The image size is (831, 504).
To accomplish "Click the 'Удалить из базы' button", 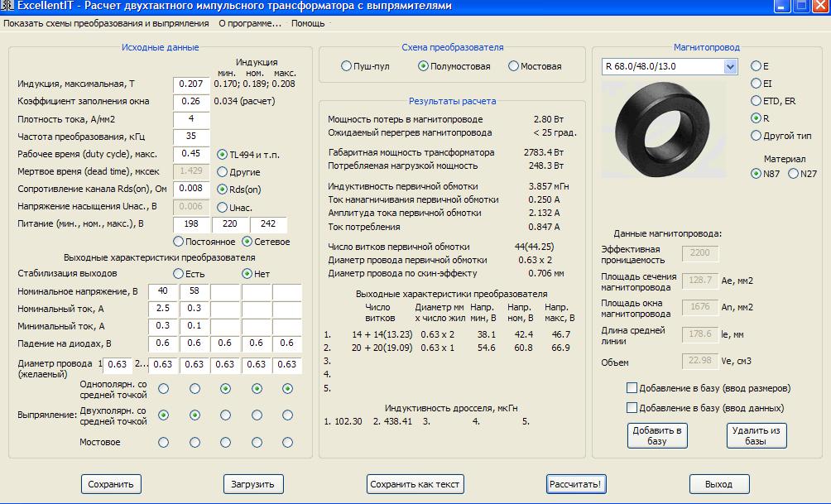I will (757, 435).
